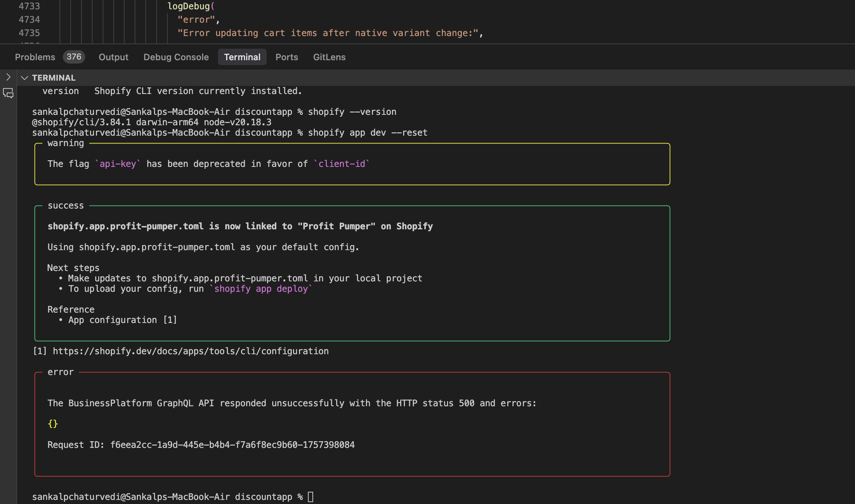Open the Debug Console tab

click(x=176, y=57)
